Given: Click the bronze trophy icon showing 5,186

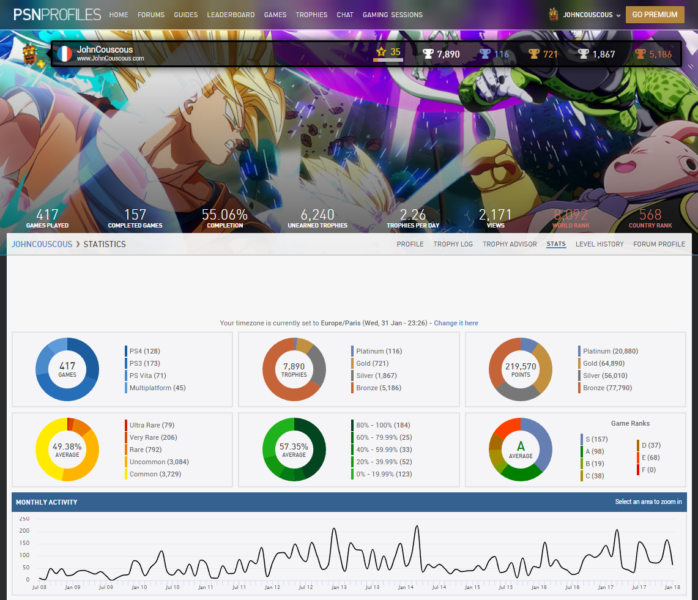Looking at the screenshot, I should tap(640, 54).
